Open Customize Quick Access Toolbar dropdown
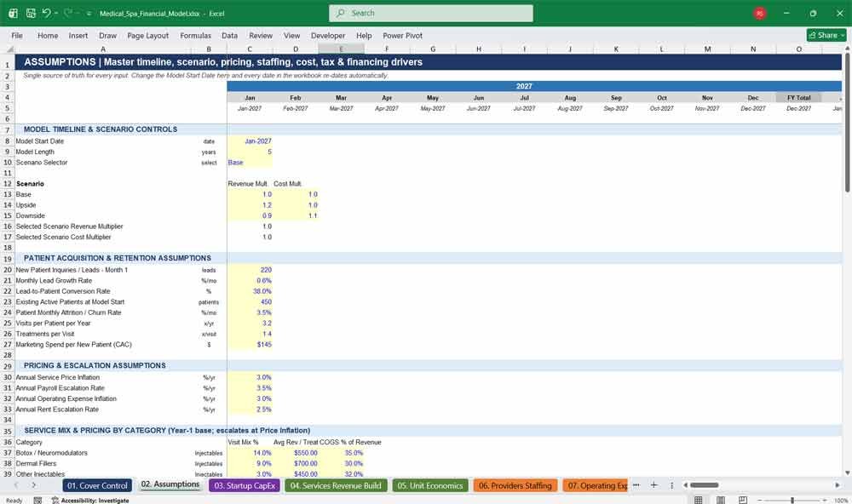The height and width of the screenshot is (504, 852). (89, 14)
